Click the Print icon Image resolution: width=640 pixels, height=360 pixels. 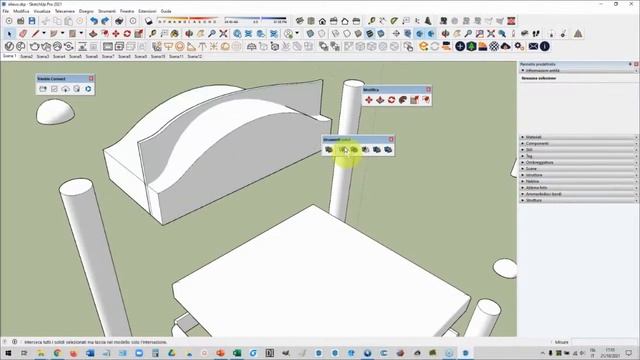(x=119, y=21)
